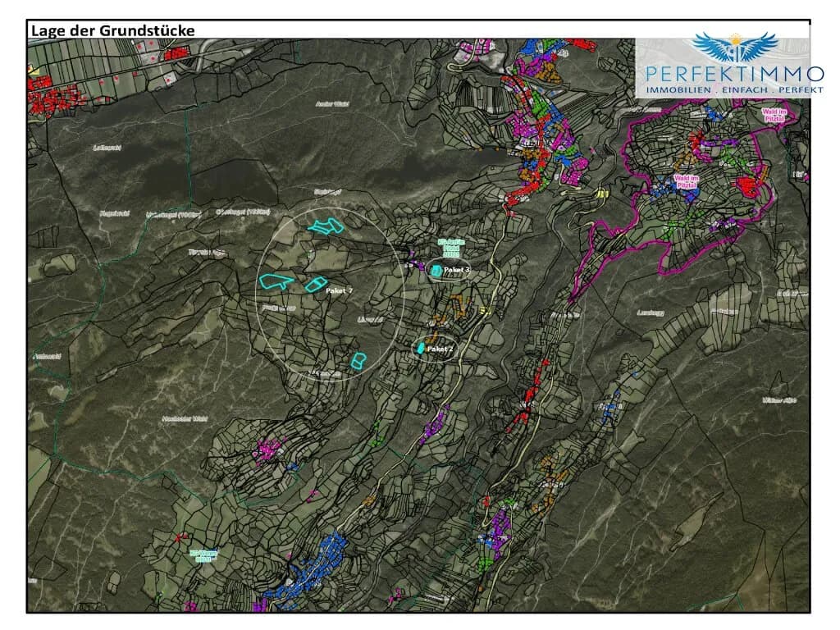Select the bottom cyan parcel in Paket 7 circle
Viewport: 840px width, 630px height.
click(x=358, y=361)
